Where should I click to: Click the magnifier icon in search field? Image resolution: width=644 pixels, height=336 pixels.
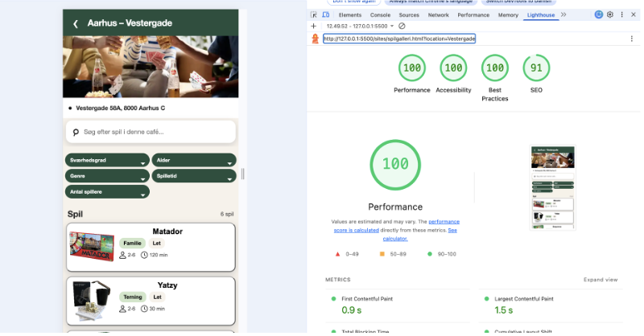point(76,133)
